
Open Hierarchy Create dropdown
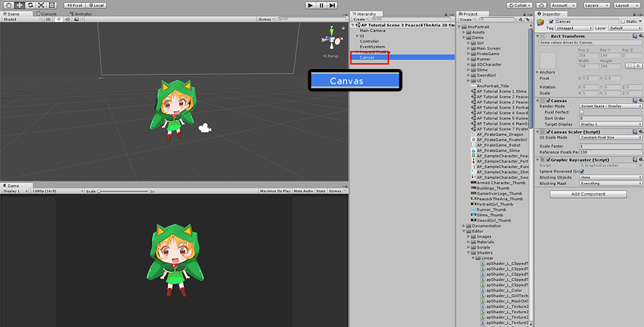click(360, 19)
